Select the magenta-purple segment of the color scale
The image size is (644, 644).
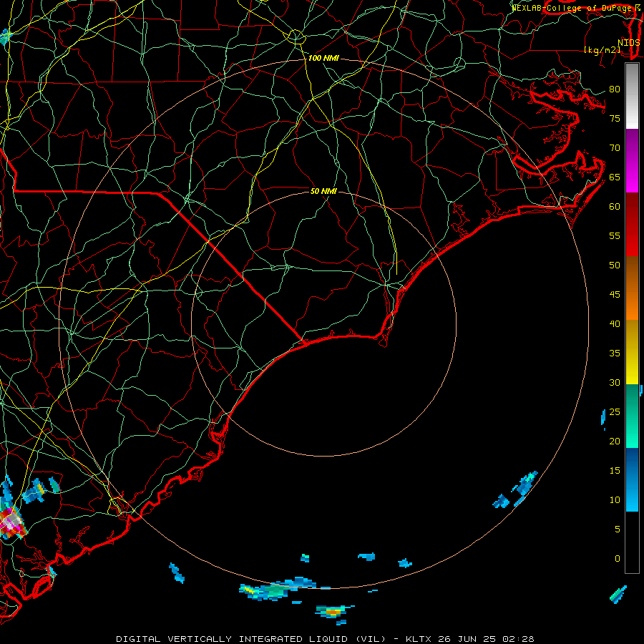(632, 160)
